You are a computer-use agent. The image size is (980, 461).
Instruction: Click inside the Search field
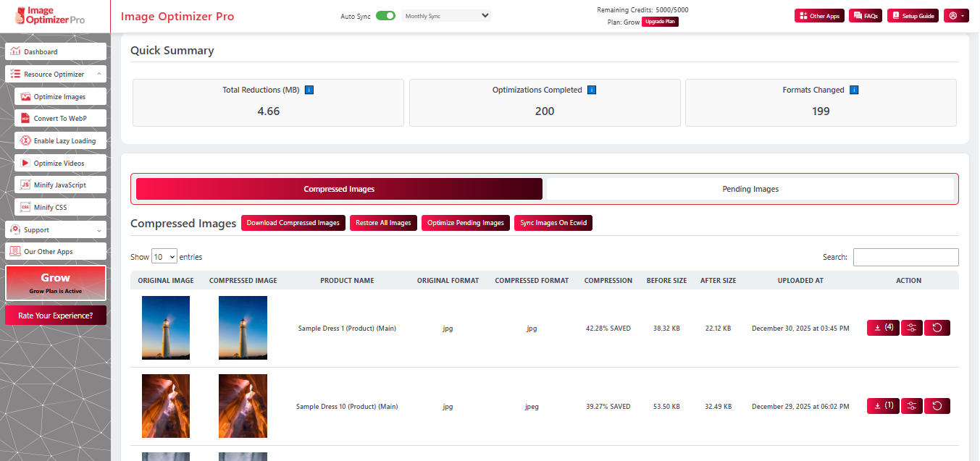point(905,257)
